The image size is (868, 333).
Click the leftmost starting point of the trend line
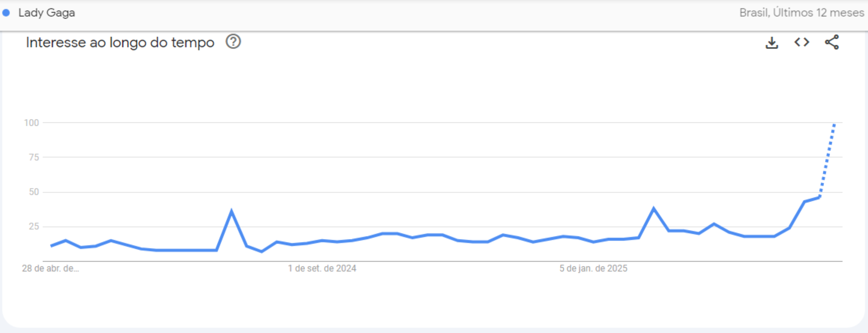[x=51, y=246]
